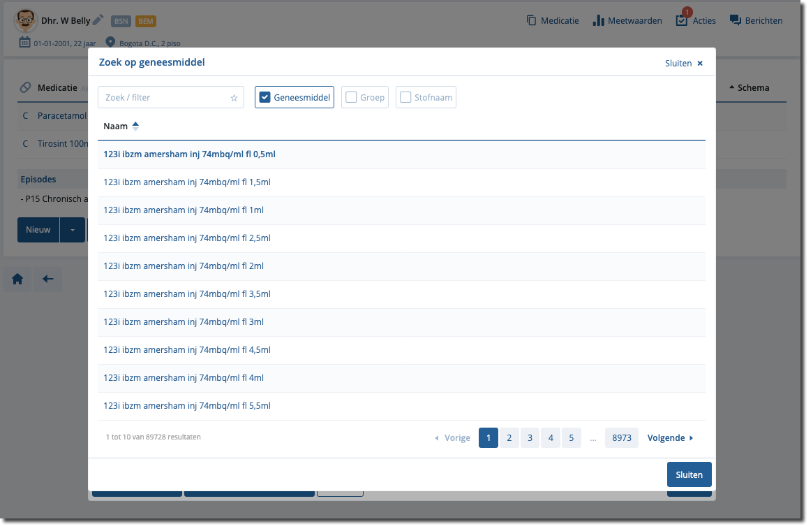Click the back arrow icon button
The height and width of the screenshot is (525, 807).
(47, 279)
